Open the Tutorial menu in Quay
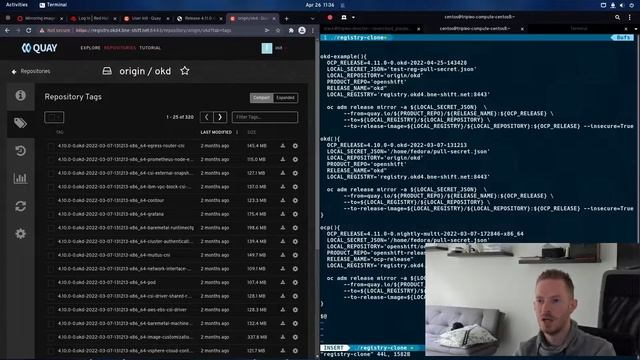 click(150, 48)
